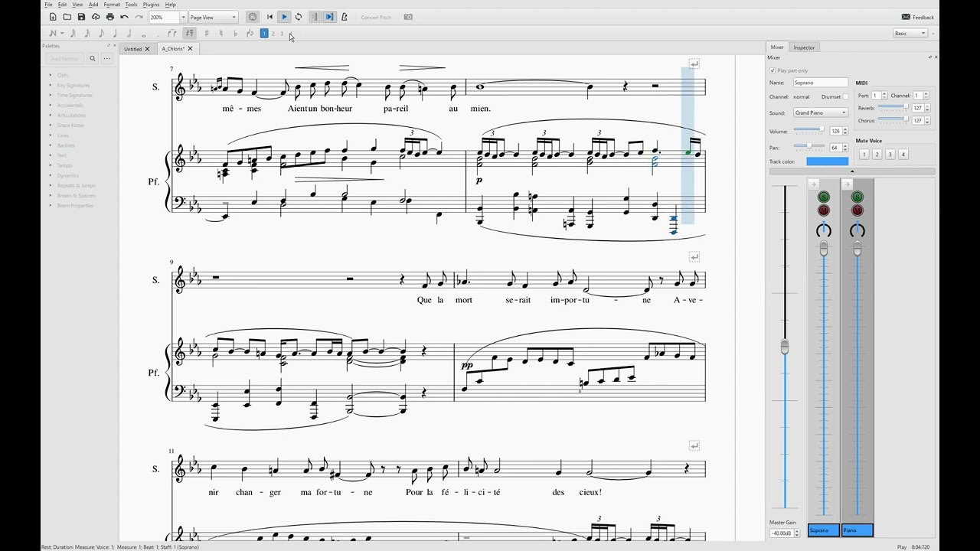Viewport: 980px width, 551px height.
Task: Select voice 1 button
Action: pyautogui.click(x=264, y=33)
